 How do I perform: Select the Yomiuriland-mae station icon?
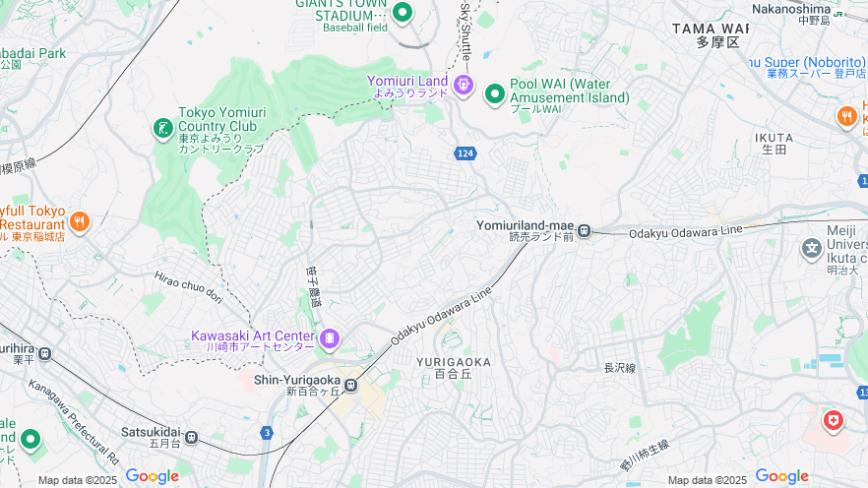pos(584,231)
